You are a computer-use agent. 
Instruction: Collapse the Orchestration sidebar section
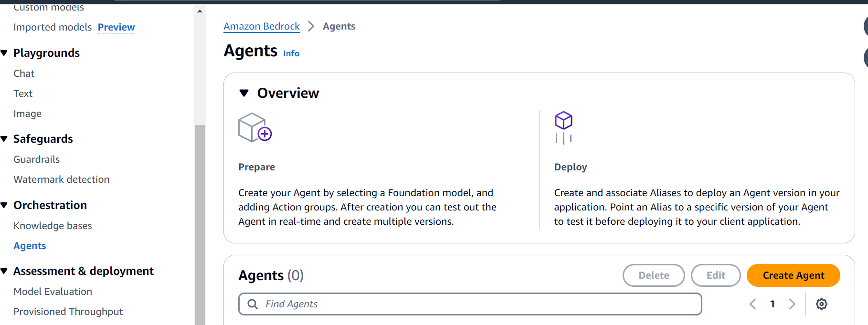[4, 205]
